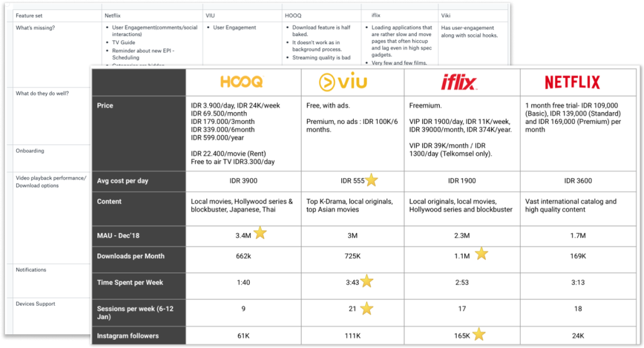Click Viki column header in back sheet
This screenshot has width=644, height=348.
pyautogui.click(x=445, y=16)
